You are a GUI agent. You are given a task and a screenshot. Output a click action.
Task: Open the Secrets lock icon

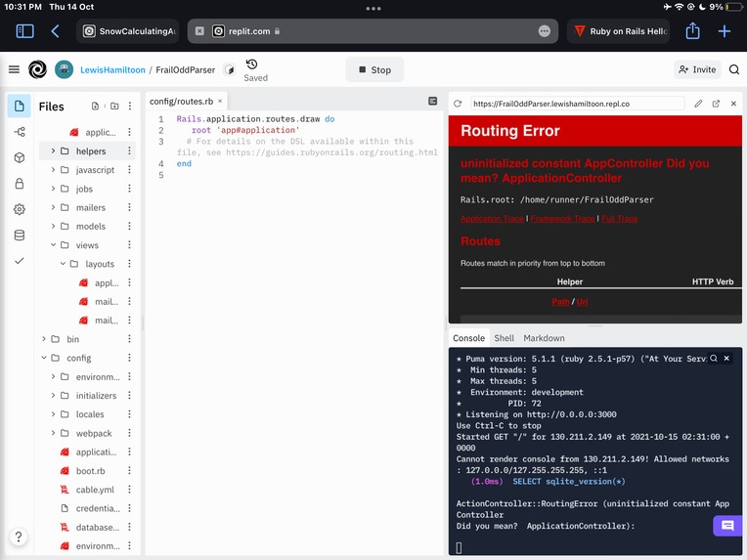[x=20, y=184]
